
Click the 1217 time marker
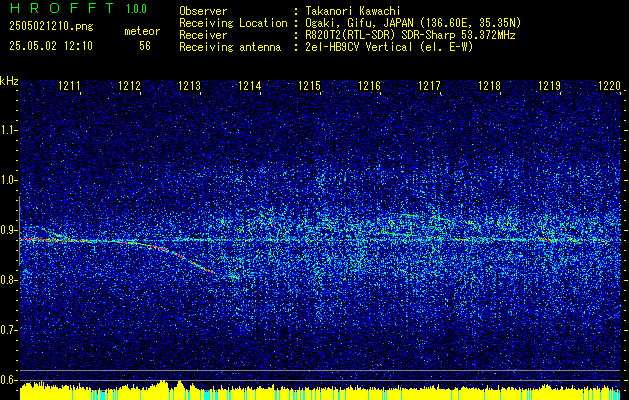tap(430, 86)
